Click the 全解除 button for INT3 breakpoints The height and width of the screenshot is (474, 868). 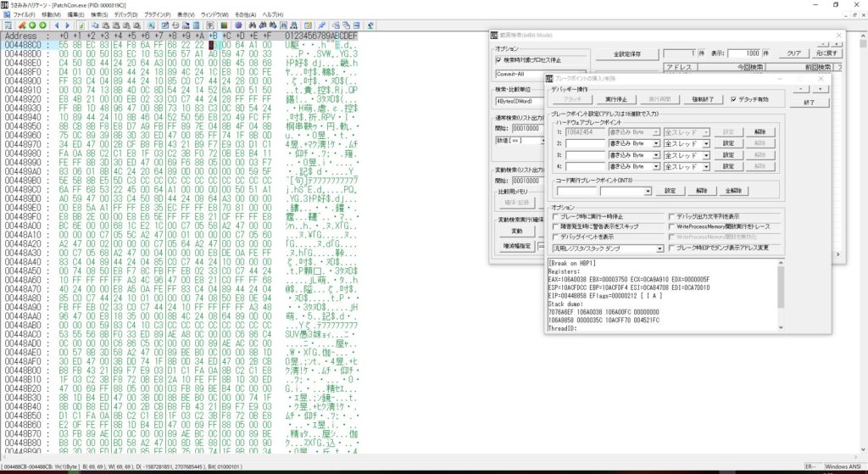(734, 191)
